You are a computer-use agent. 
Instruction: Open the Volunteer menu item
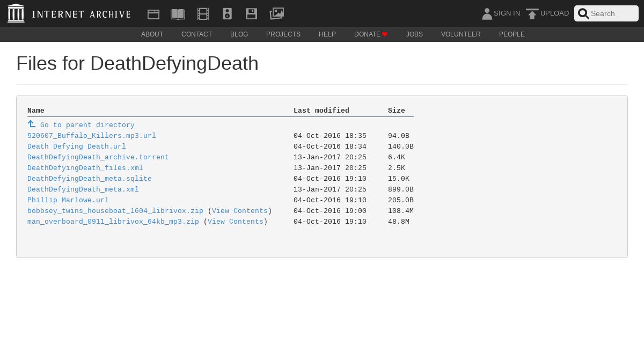click(x=461, y=34)
